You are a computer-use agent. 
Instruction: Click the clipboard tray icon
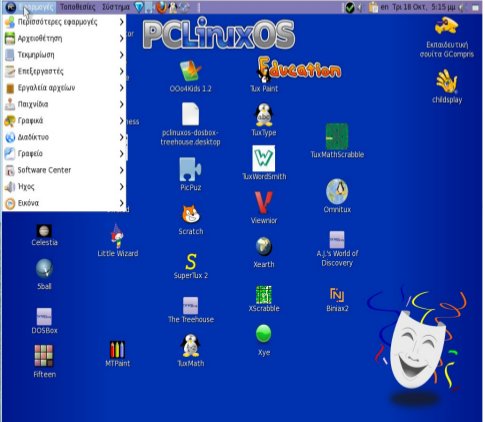(x=373, y=7)
